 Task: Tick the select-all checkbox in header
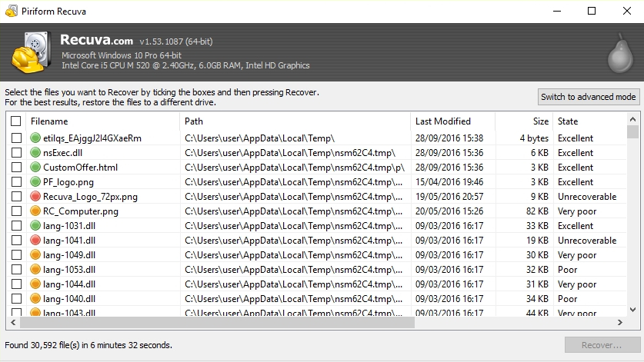16,121
